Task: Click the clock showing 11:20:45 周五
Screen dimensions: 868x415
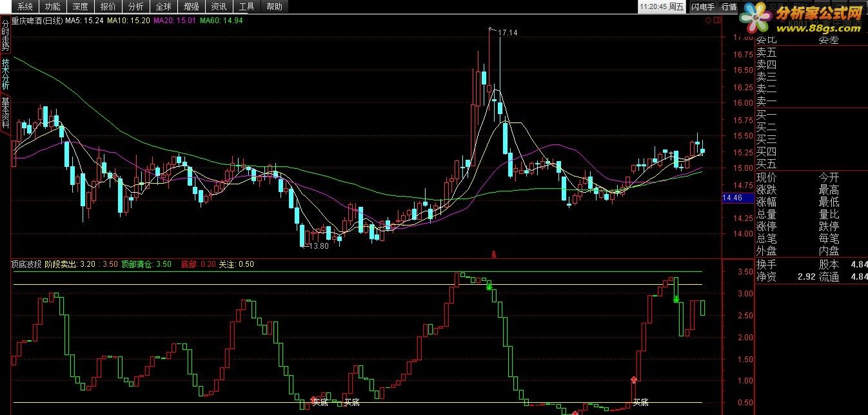Action: pyautogui.click(x=662, y=6)
